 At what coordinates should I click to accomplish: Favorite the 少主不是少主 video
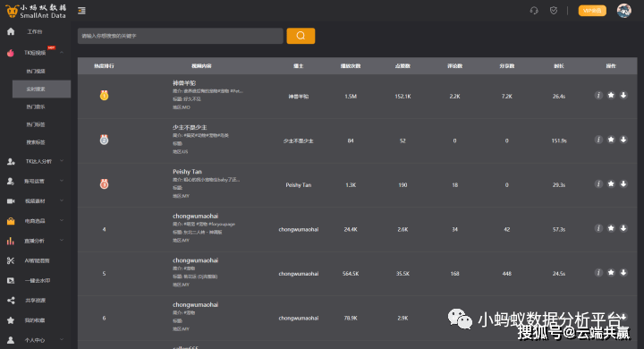point(611,140)
